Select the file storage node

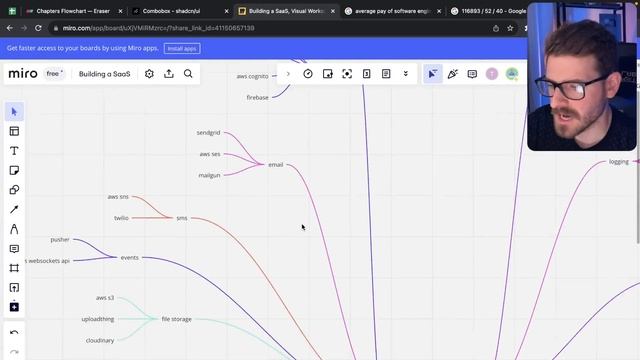[176, 319]
